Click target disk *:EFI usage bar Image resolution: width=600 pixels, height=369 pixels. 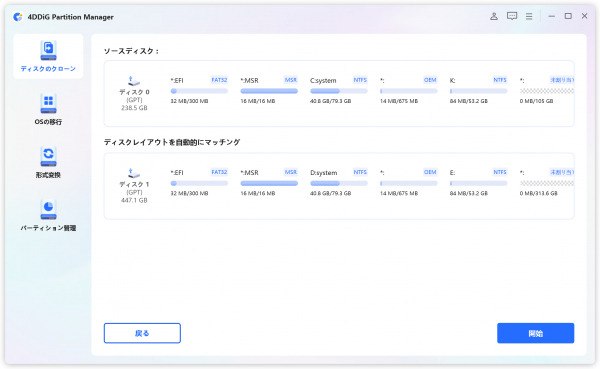coord(199,183)
